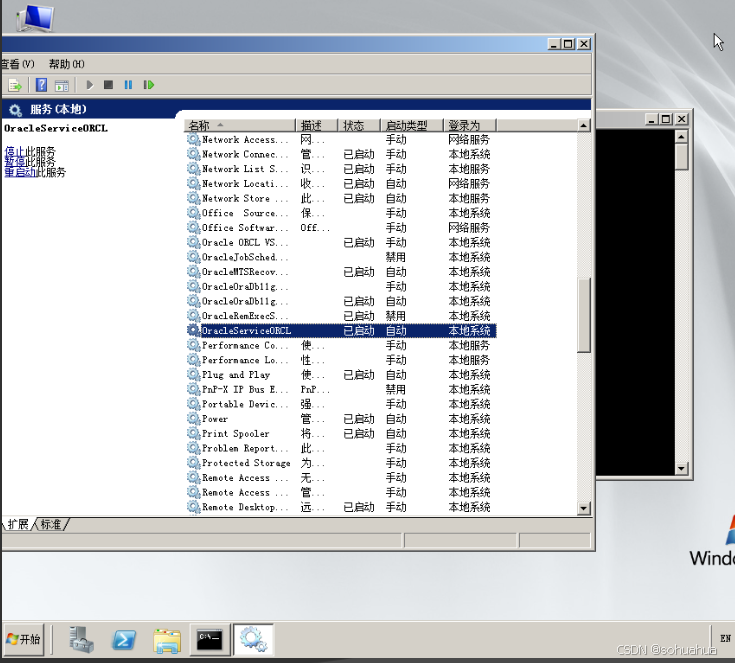Screen dimensions: 735x663
Task: Click gear icon beside Print Spooler
Action: point(194,433)
